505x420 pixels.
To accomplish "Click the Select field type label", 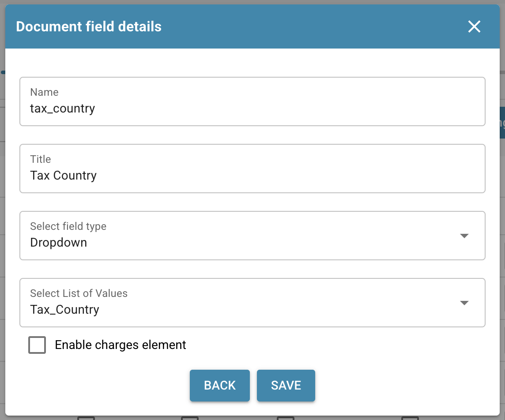I will [x=68, y=226].
